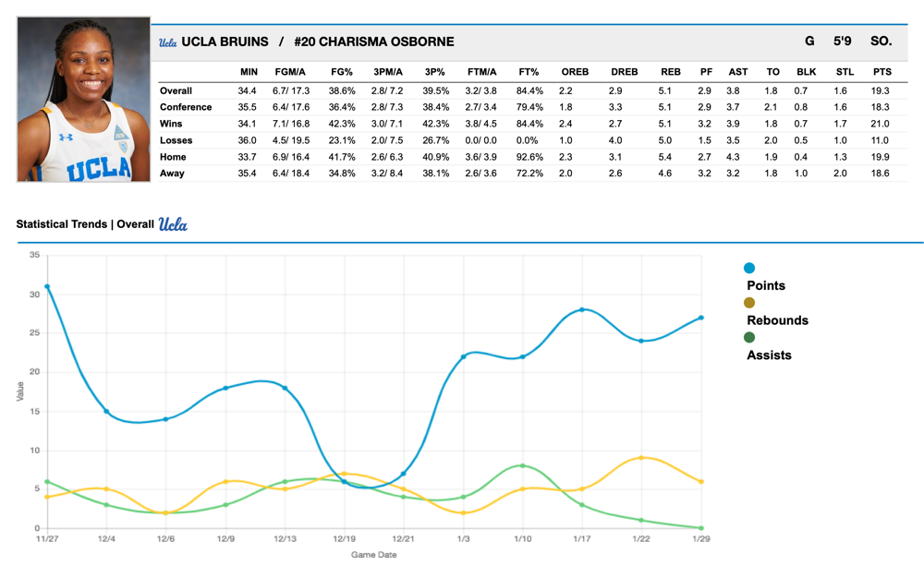Click the Points data point on 1/29
The height and width of the screenshot is (565, 924).
701,318
